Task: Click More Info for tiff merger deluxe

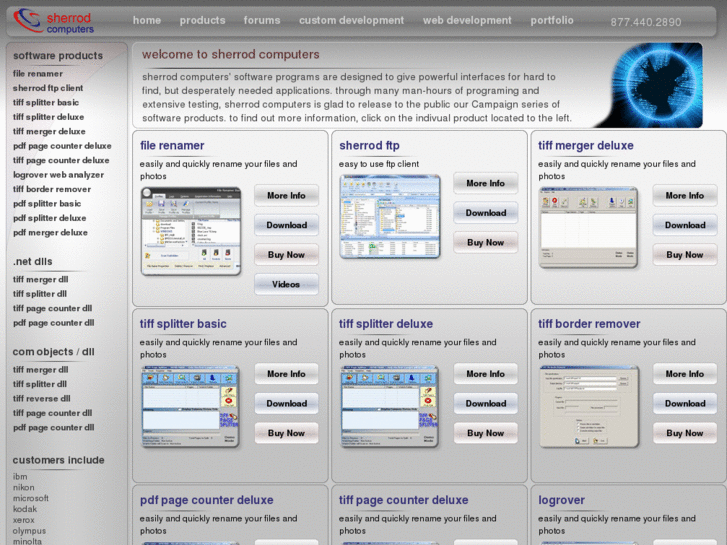Action: (x=685, y=196)
